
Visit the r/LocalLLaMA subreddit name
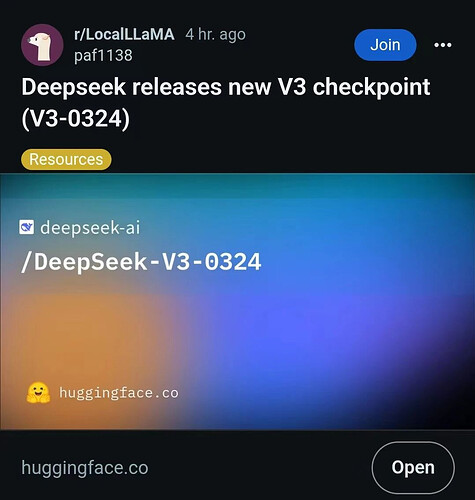click(124, 34)
